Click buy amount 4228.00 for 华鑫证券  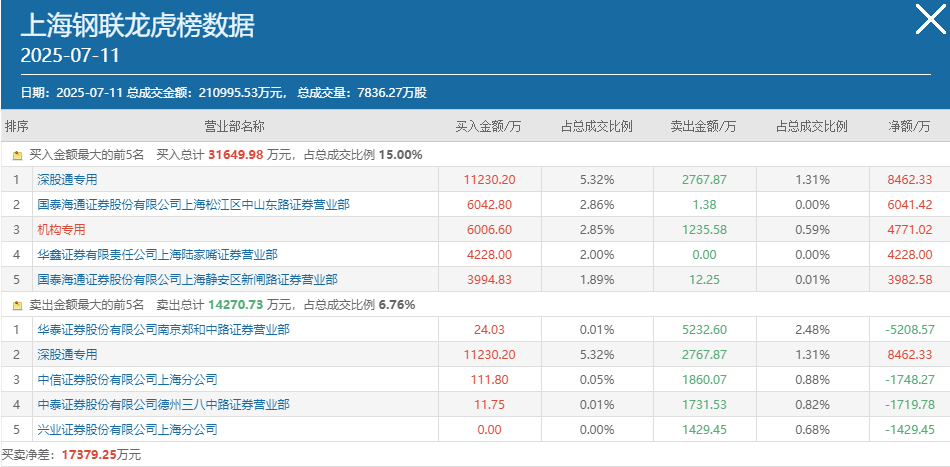point(490,255)
